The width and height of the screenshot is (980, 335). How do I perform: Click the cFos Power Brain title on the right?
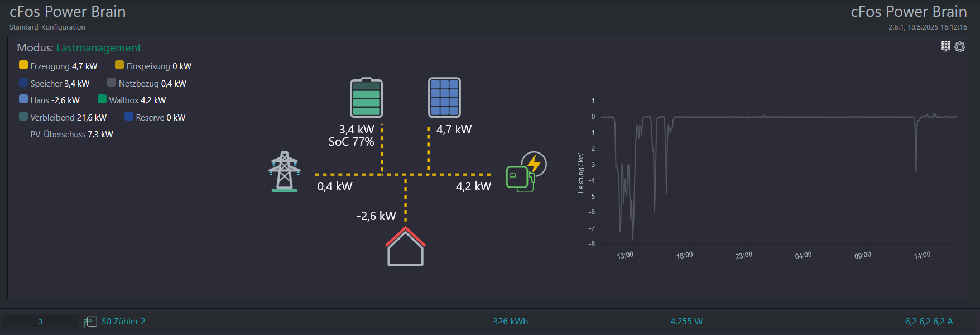909,12
